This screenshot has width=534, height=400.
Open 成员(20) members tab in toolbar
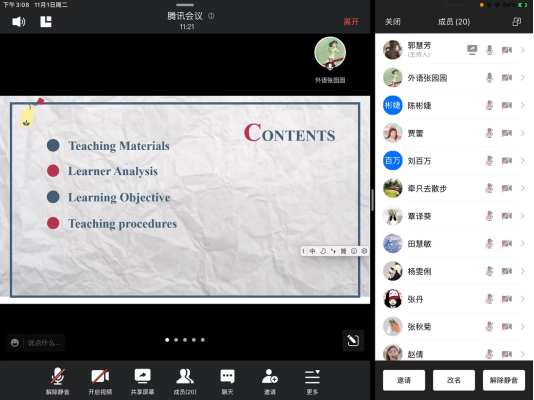185,382
